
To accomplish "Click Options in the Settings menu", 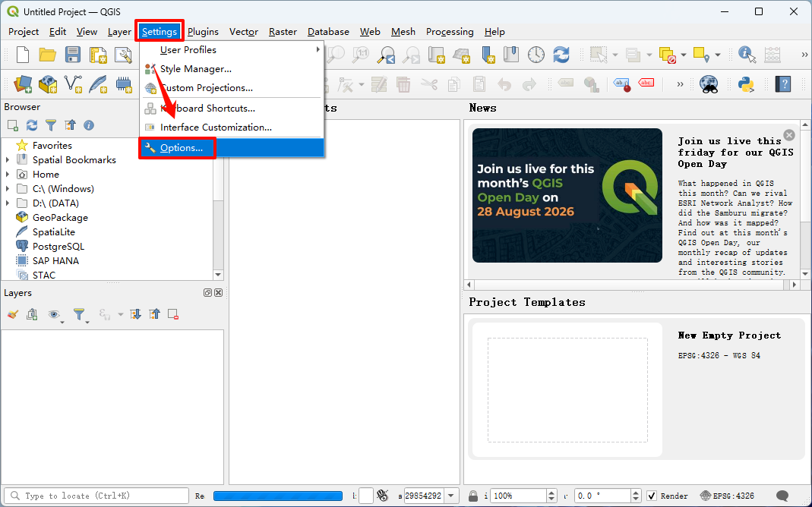I will [232, 148].
